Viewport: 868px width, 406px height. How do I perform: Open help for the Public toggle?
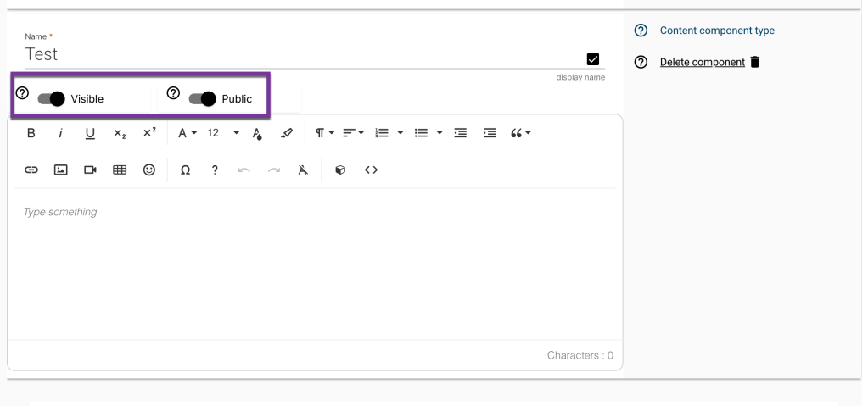point(173,92)
